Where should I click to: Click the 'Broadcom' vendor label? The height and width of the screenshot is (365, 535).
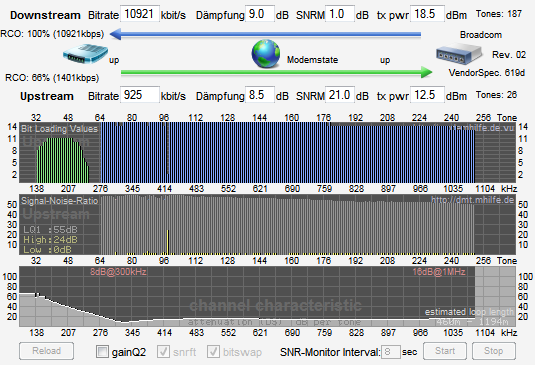point(481,35)
